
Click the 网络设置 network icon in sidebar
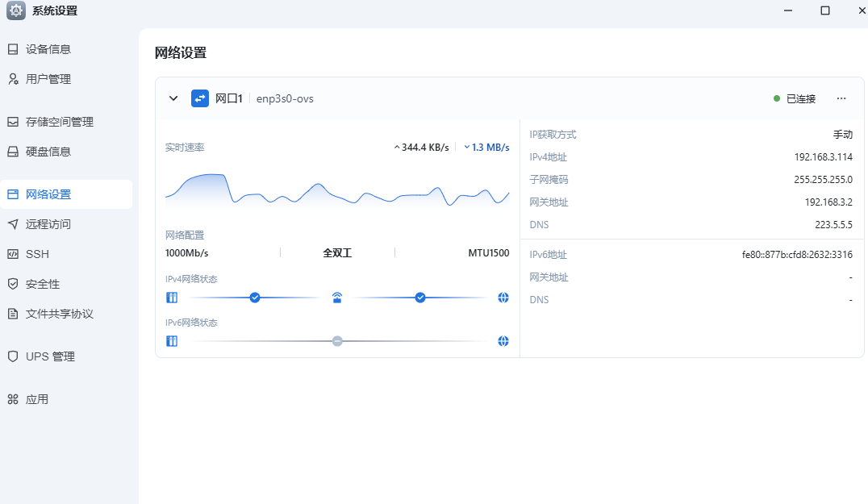[x=13, y=194]
